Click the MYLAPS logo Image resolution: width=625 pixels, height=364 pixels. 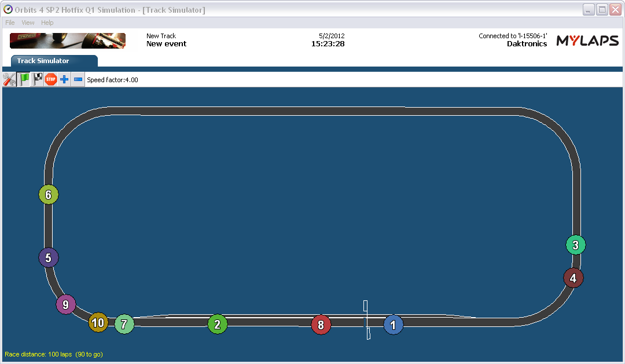click(587, 41)
